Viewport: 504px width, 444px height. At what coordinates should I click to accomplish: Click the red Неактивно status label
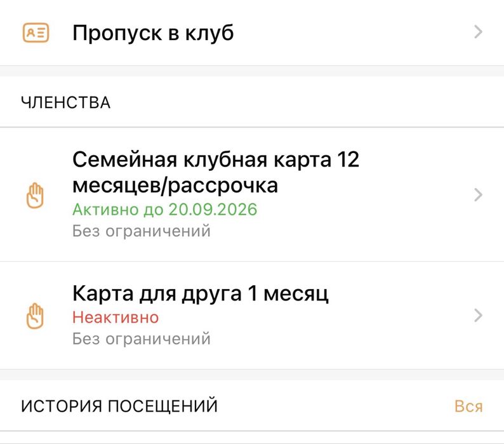click(x=116, y=317)
